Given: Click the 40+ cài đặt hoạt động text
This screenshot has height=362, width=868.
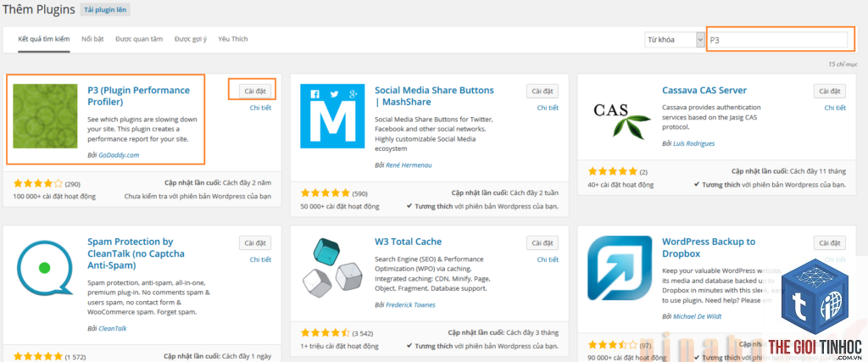Looking at the screenshot, I should [x=620, y=185].
